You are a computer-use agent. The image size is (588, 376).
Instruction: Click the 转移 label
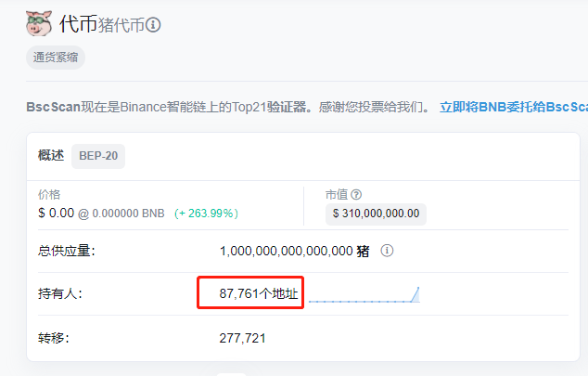point(53,338)
